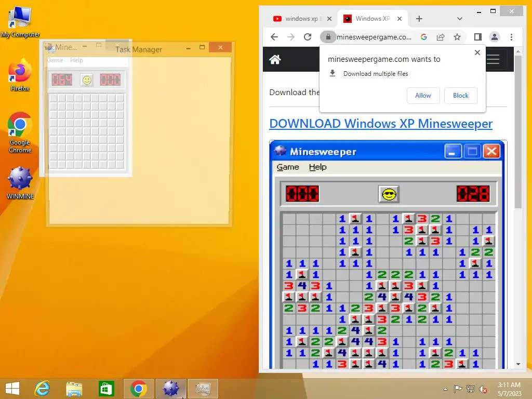
Task: Click the Windows Start button
Action: pyautogui.click(x=12, y=389)
